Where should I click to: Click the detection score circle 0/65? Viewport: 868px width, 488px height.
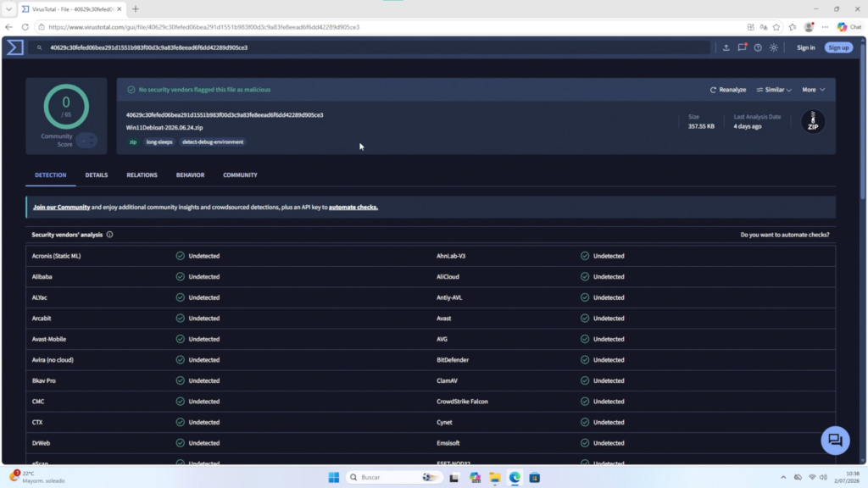pos(66,106)
